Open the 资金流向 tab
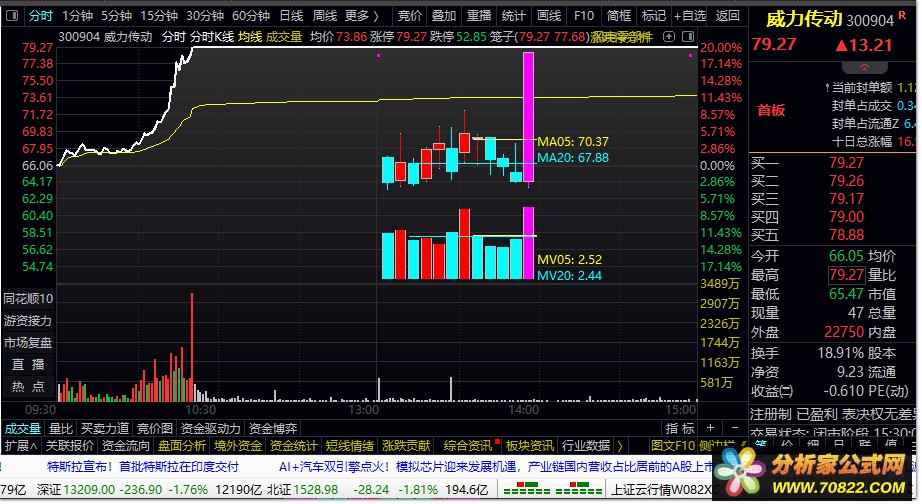922x504 pixels. (x=126, y=446)
